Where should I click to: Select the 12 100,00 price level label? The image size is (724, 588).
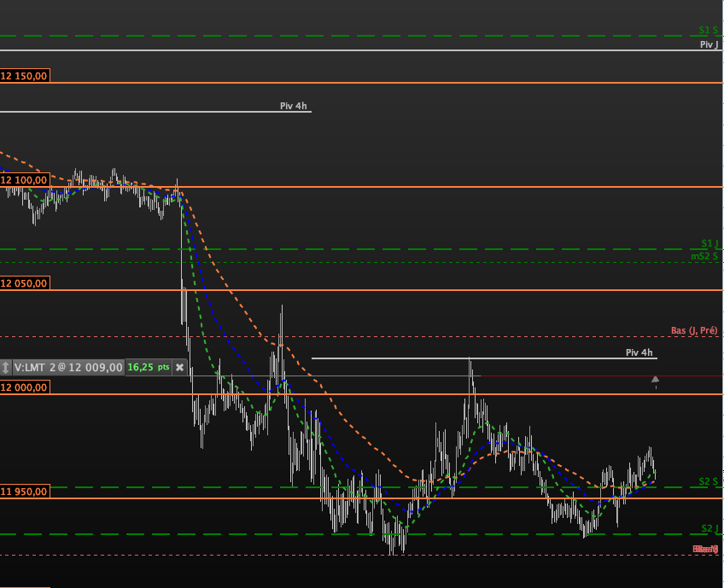[25, 179]
